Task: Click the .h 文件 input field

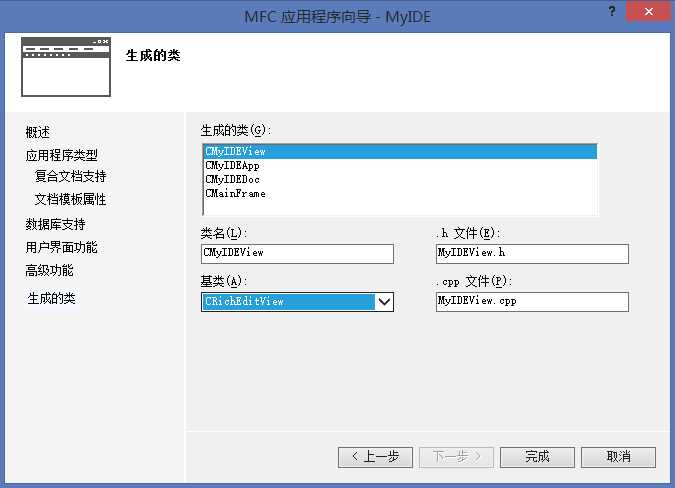Action: pyautogui.click(x=533, y=253)
